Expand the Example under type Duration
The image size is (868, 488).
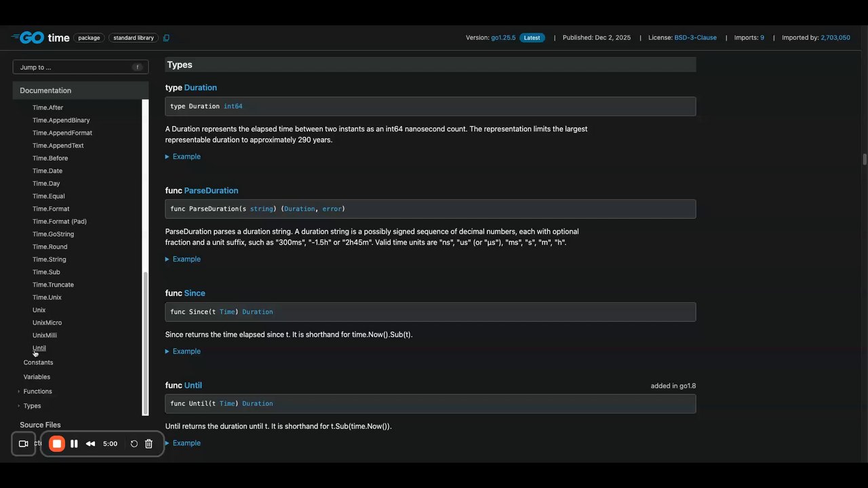coord(183,157)
